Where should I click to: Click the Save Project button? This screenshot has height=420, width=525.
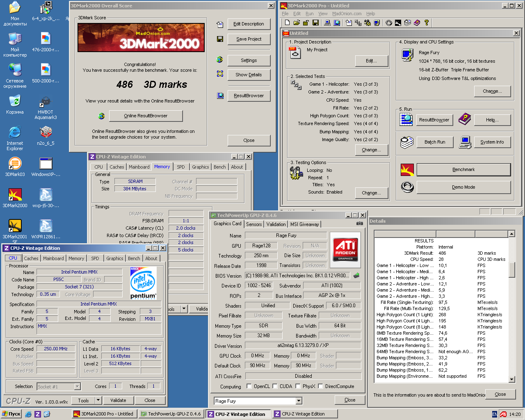click(249, 39)
